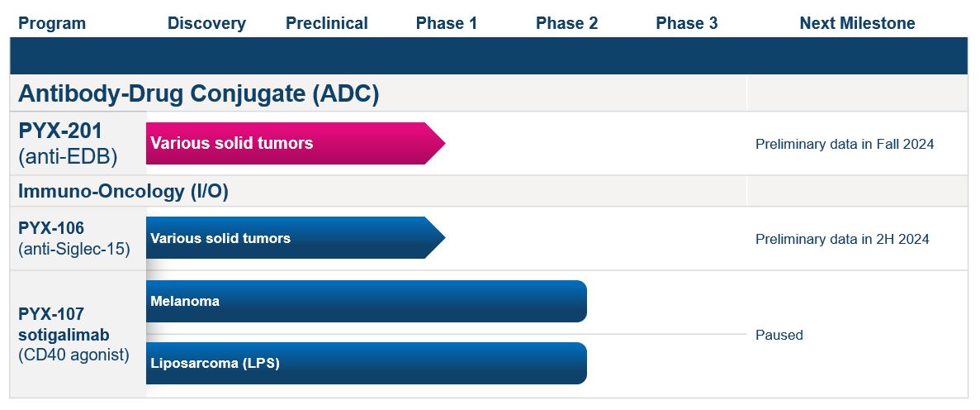
Task: Click the dark blue banner strip
Action: pos(487,56)
